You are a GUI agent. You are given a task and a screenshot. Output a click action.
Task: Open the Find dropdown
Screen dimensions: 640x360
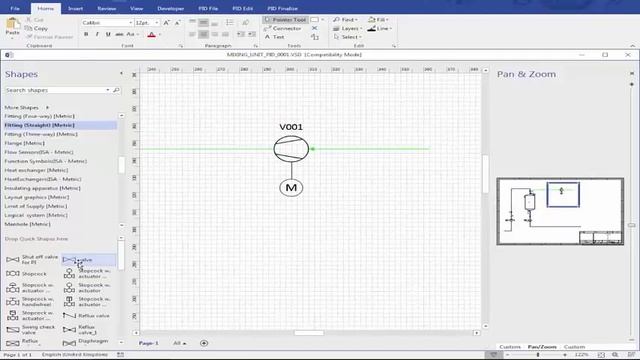(x=345, y=20)
